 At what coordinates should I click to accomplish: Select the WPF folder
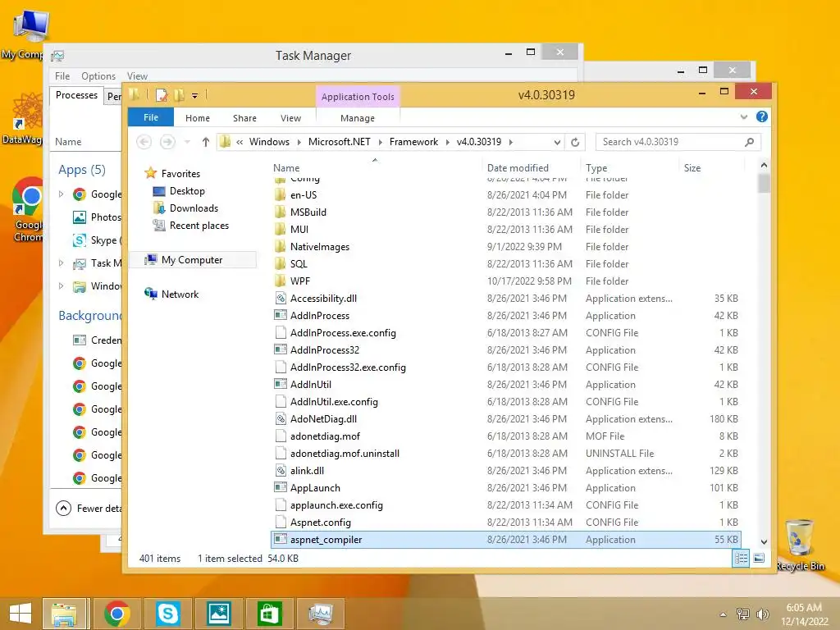point(300,281)
